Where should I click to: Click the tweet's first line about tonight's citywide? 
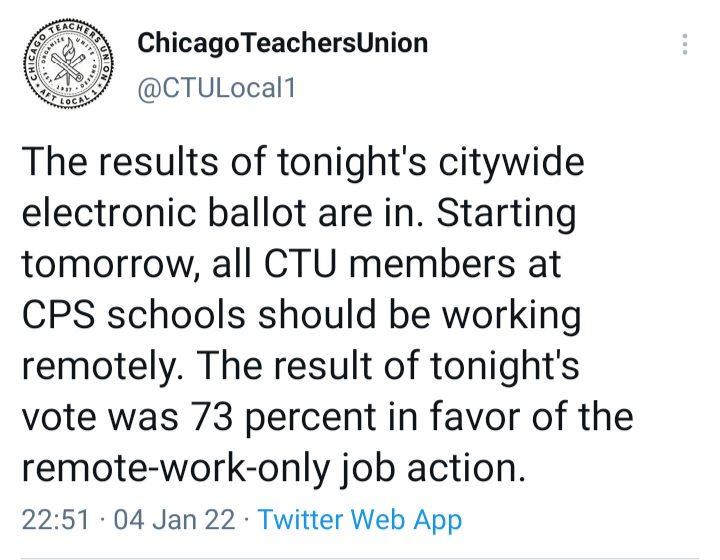pyautogui.click(x=303, y=162)
